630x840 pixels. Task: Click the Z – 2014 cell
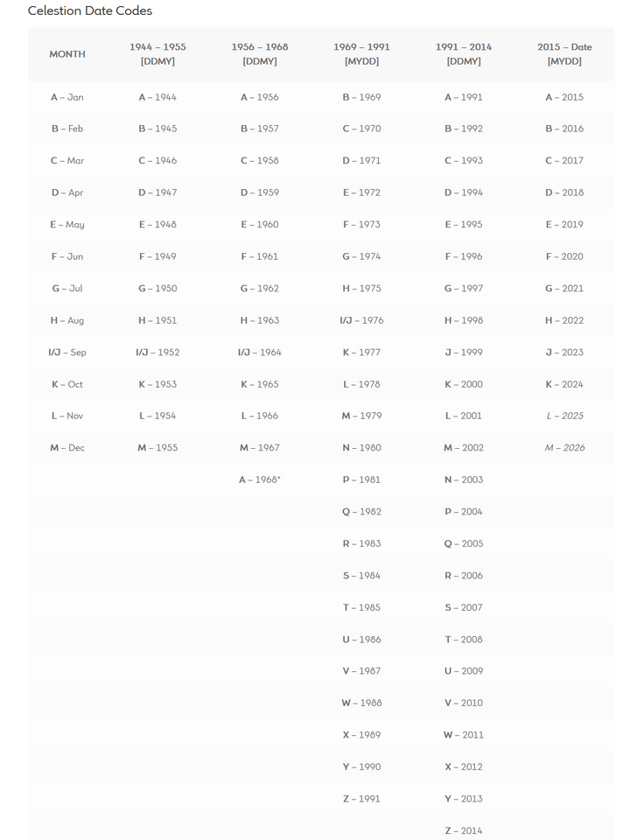click(464, 831)
